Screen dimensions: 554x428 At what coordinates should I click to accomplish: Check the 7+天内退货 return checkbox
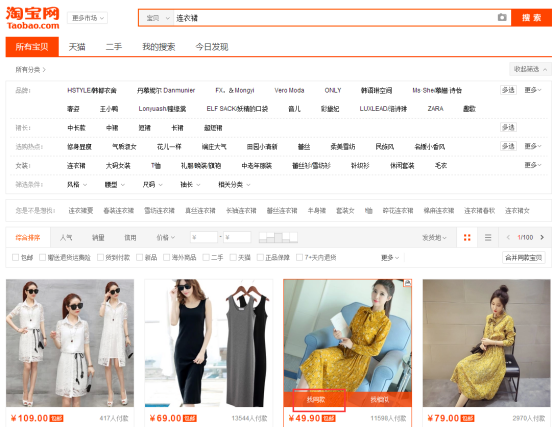click(x=299, y=257)
